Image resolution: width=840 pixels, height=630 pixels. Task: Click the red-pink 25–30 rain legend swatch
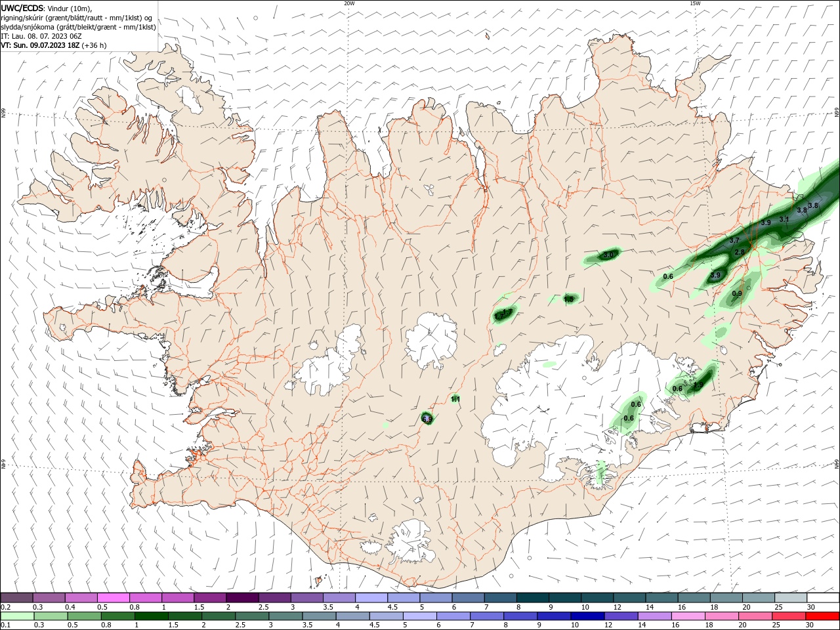point(787,616)
